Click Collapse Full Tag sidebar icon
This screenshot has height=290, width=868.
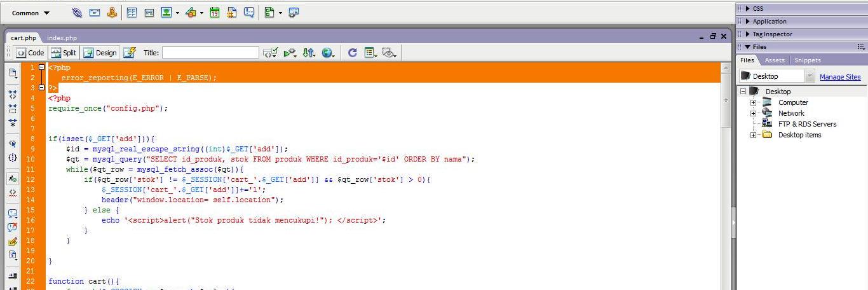(13, 94)
